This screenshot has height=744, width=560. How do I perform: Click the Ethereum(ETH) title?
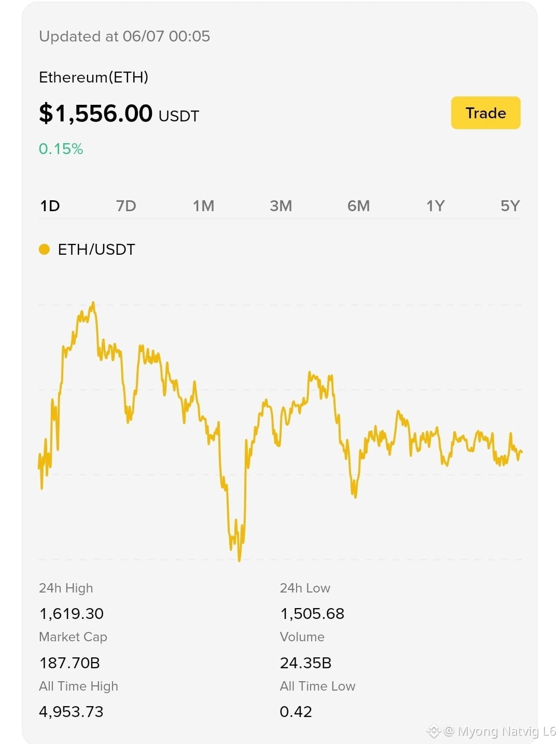coord(94,77)
